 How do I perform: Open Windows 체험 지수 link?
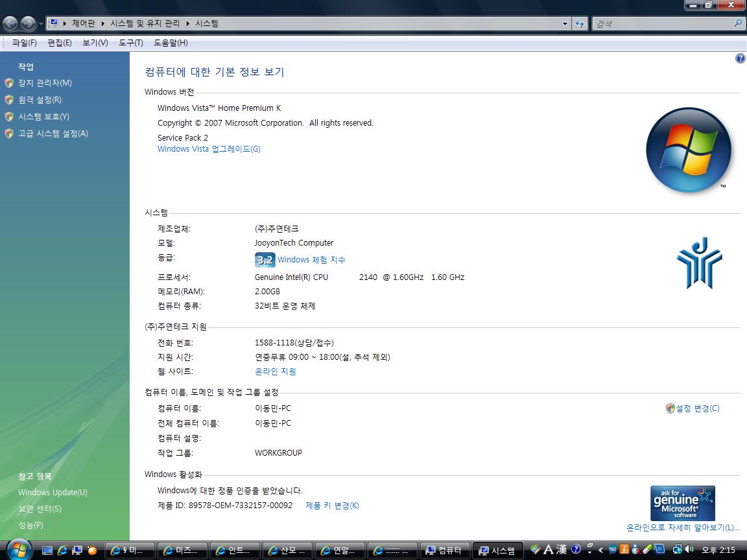[311, 259]
